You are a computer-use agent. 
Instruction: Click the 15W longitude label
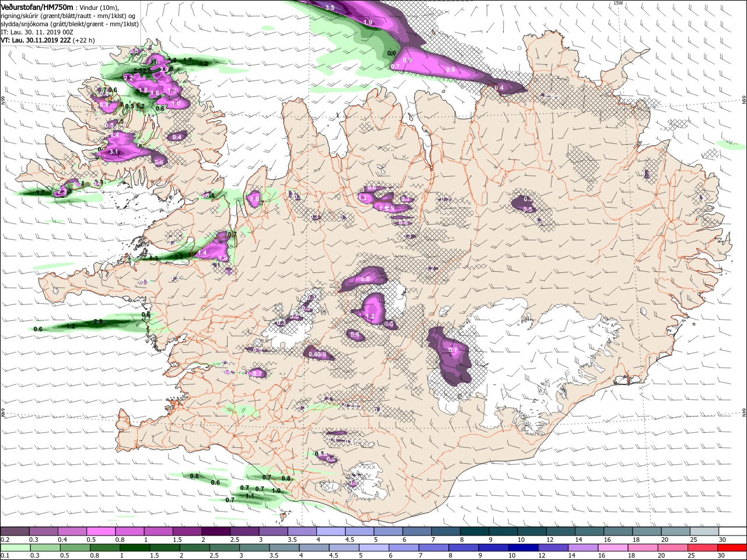click(x=618, y=3)
